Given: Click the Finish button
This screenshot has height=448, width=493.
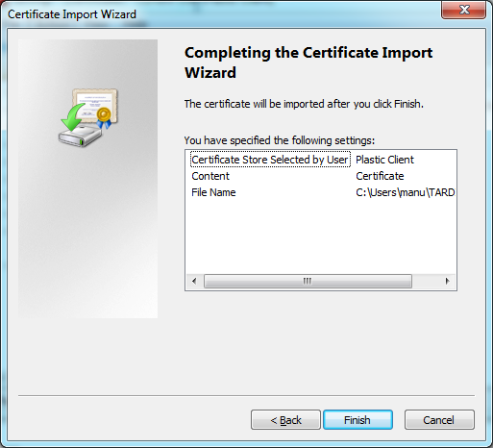Looking at the screenshot, I should 357,420.
